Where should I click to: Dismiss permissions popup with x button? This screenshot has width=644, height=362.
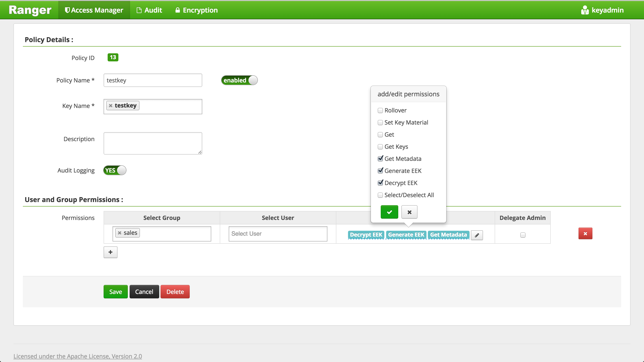click(x=409, y=212)
